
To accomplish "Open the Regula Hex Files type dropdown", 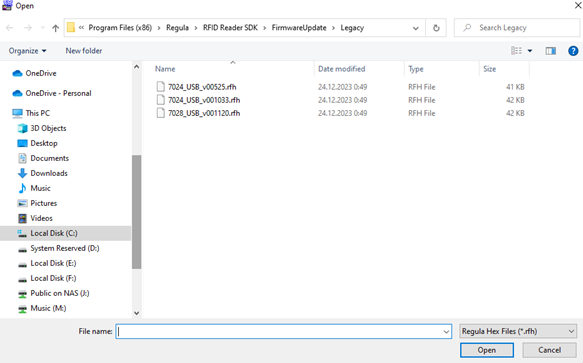I will (x=518, y=331).
